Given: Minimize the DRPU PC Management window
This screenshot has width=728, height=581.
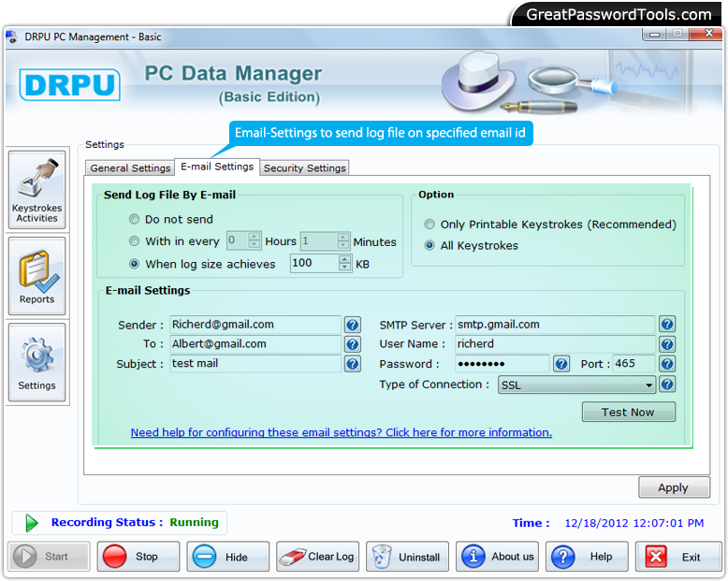Looking at the screenshot, I should 655,34.
